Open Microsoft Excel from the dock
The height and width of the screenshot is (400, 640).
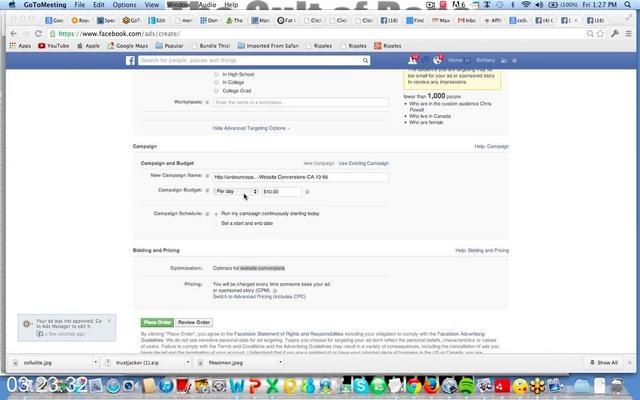click(x=272, y=385)
